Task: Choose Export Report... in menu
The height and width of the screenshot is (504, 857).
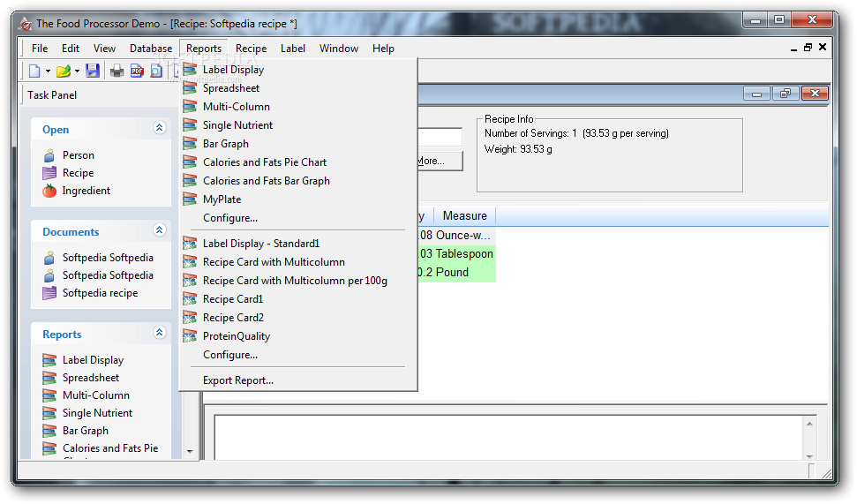Action: (x=298, y=381)
